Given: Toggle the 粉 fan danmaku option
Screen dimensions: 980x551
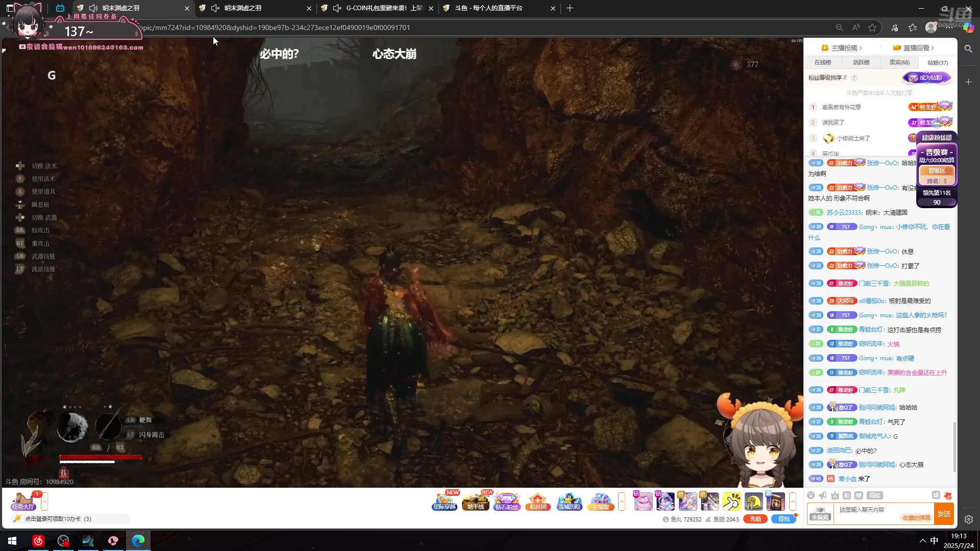Looking at the screenshot, I should click(847, 495).
